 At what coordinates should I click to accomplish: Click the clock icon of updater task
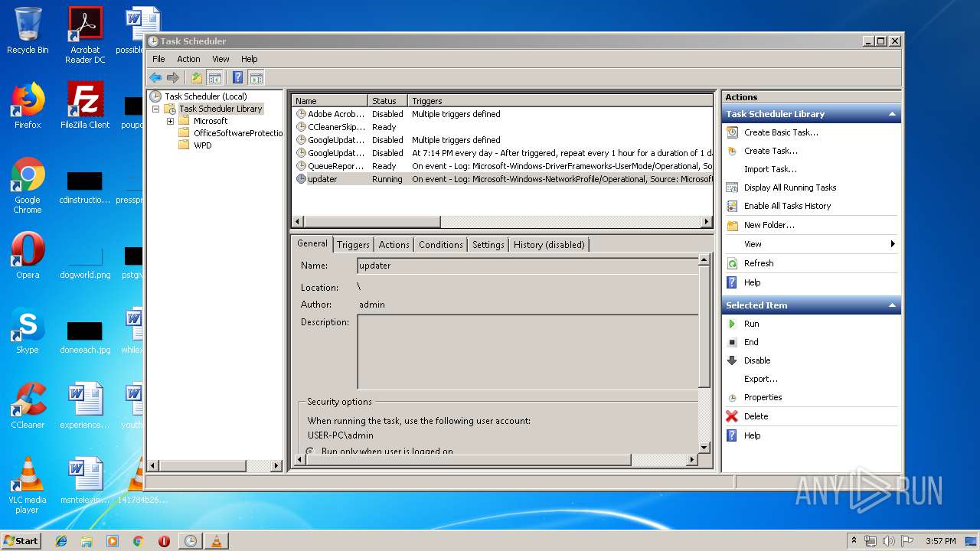point(301,179)
